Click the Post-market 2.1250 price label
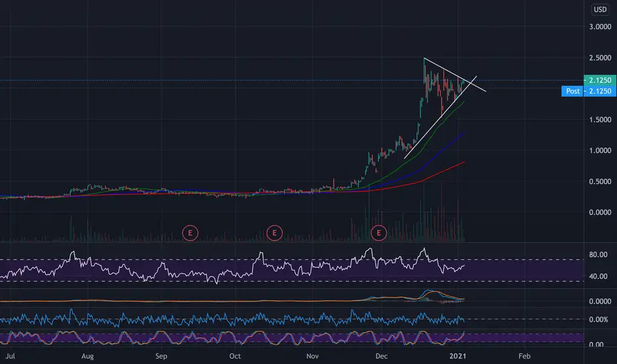 [600, 91]
